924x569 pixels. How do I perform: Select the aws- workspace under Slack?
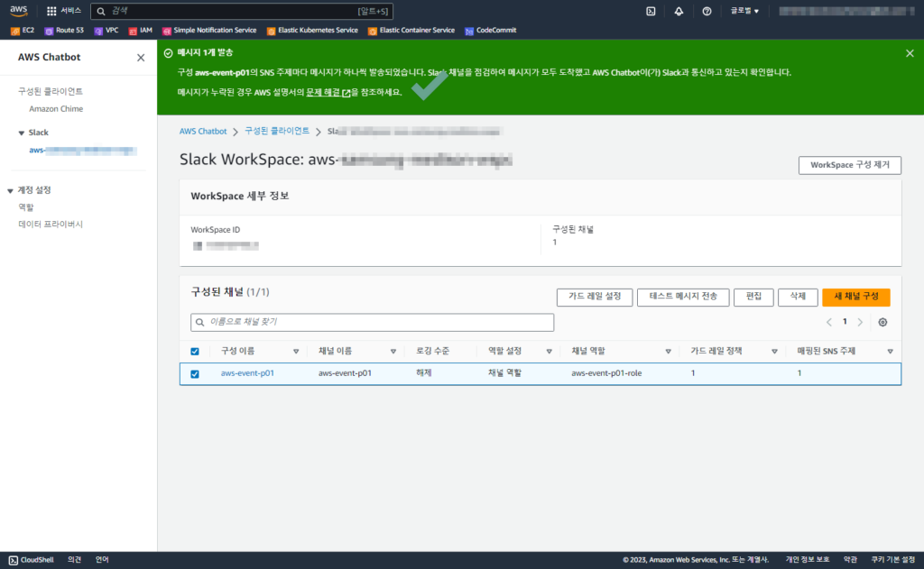point(82,151)
